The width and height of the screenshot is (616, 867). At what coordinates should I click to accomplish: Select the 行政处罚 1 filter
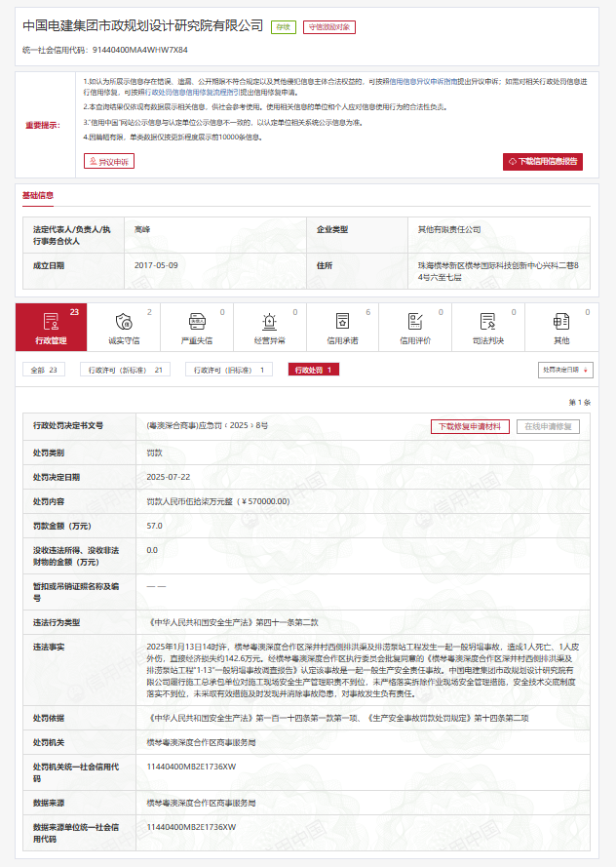coord(314,371)
